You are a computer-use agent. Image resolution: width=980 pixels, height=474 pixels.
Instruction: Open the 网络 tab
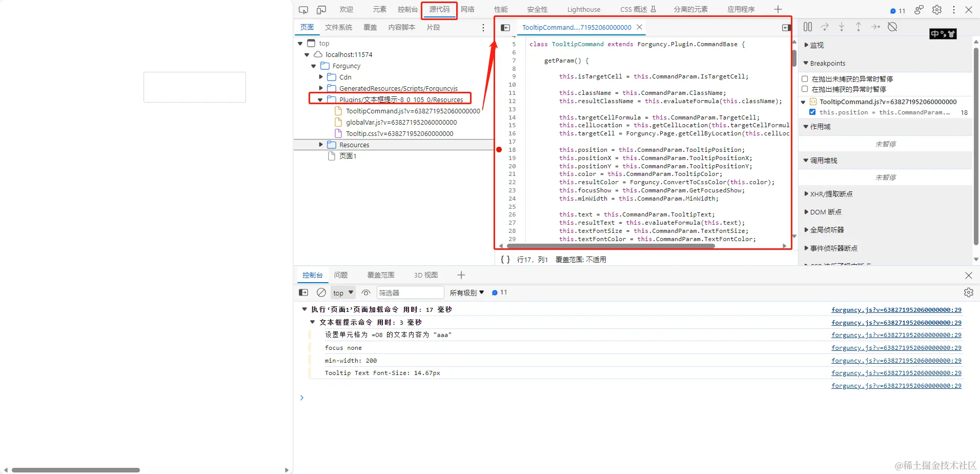[467, 9]
